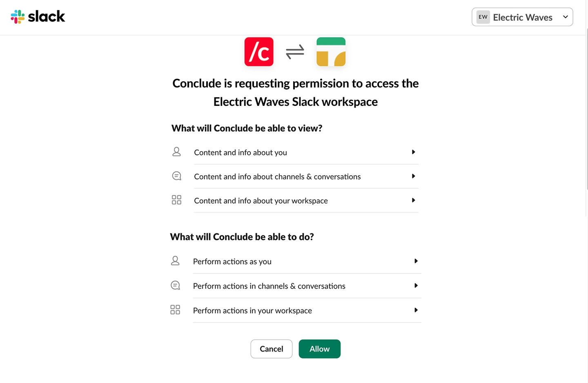588x383 pixels.
Task: Click the EW workspace badge
Action: point(483,17)
